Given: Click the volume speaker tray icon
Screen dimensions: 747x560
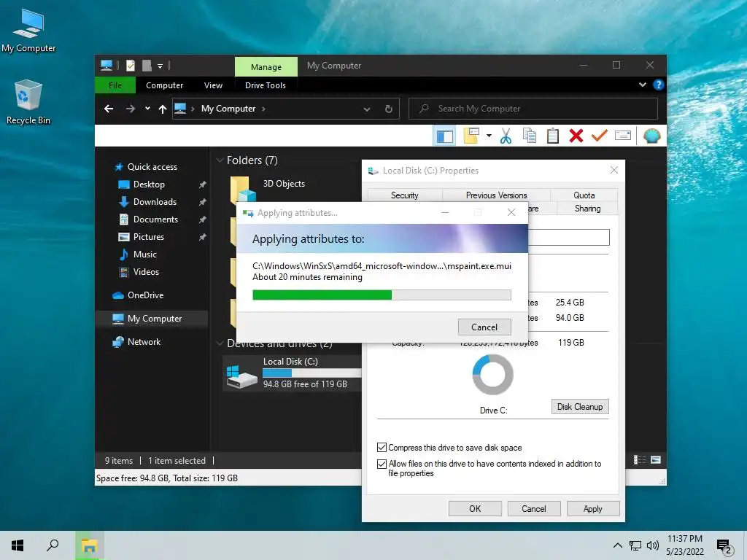Looking at the screenshot, I should pos(653,545).
